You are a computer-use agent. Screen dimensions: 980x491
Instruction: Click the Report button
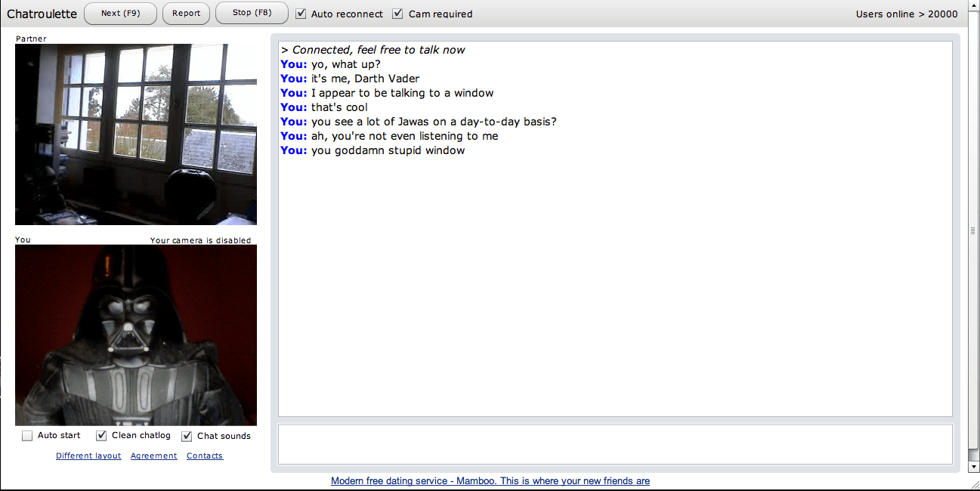click(186, 13)
